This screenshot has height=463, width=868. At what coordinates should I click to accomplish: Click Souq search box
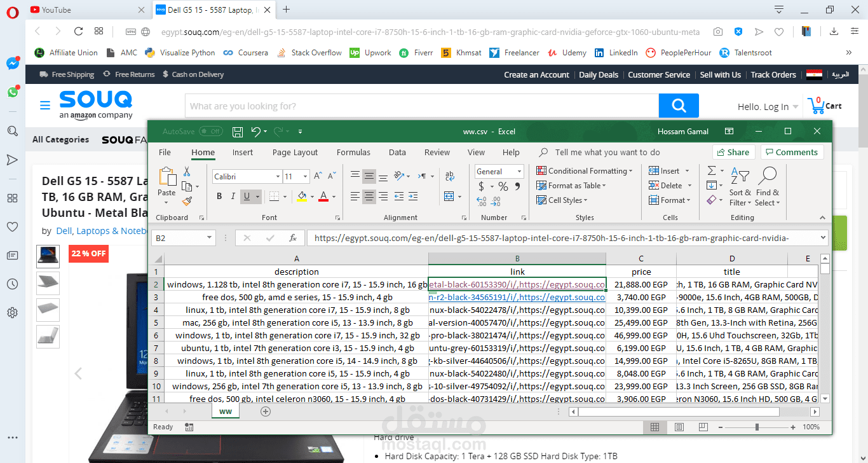coord(422,106)
